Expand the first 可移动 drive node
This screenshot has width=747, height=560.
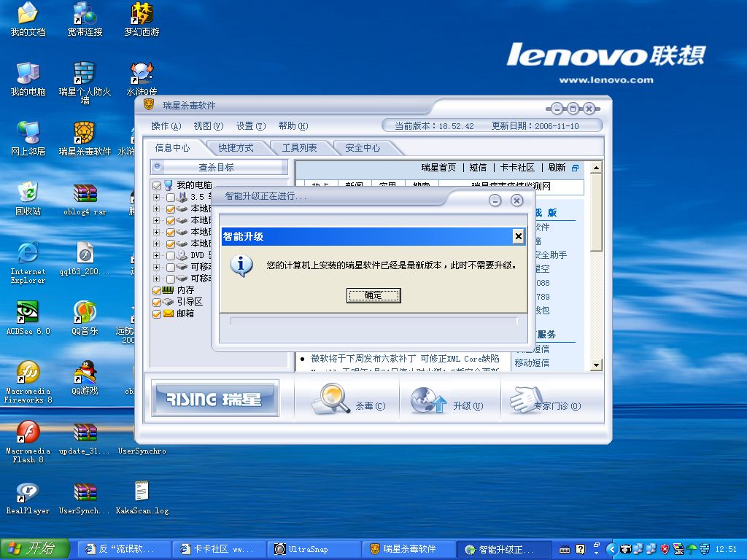tap(156, 267)
